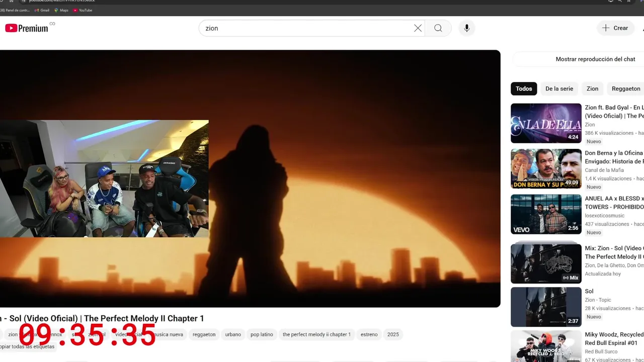The height and width of the screenshot is (362, 644).
Task: Start voice search with the microphone
Action: tap(467, 28)
